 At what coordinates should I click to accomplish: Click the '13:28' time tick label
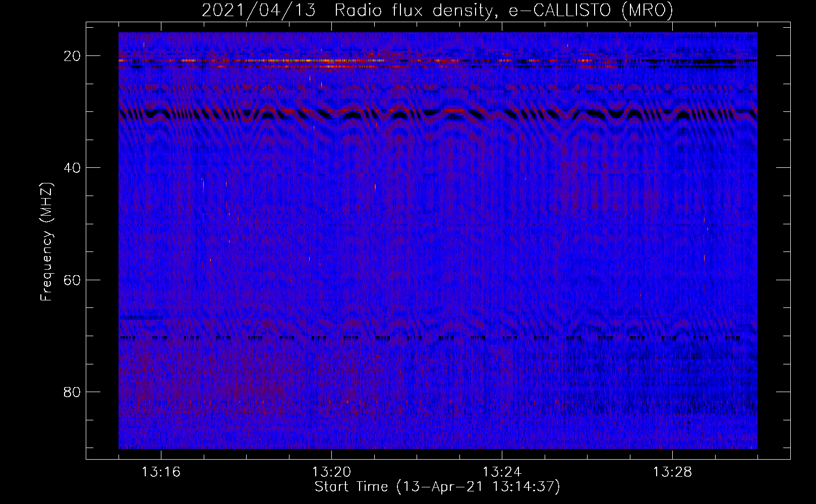pyautogui.click(x=672, y=472)
